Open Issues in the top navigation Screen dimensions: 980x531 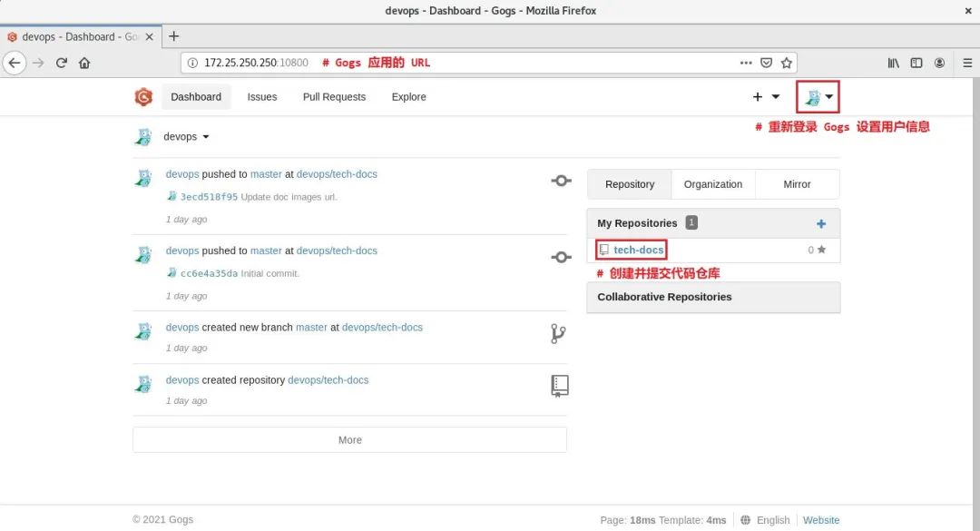(262, 97)
